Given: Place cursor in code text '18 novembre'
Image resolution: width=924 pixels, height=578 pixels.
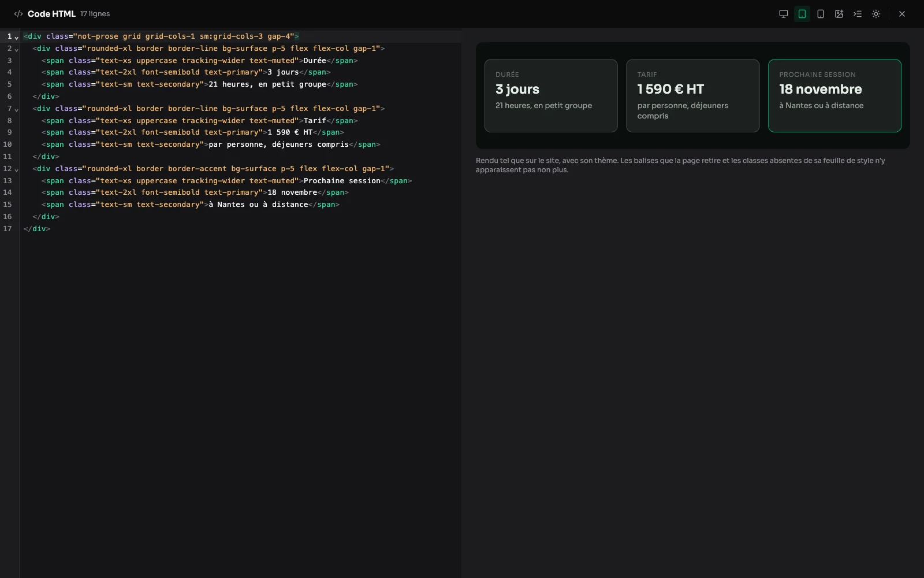Looking at the screenshot, I should (292, 192).
